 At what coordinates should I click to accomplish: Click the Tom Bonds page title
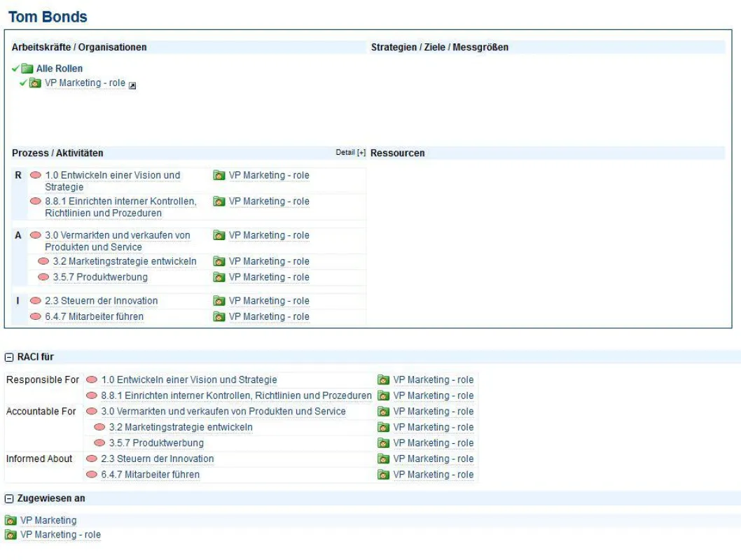coord(48,17)
